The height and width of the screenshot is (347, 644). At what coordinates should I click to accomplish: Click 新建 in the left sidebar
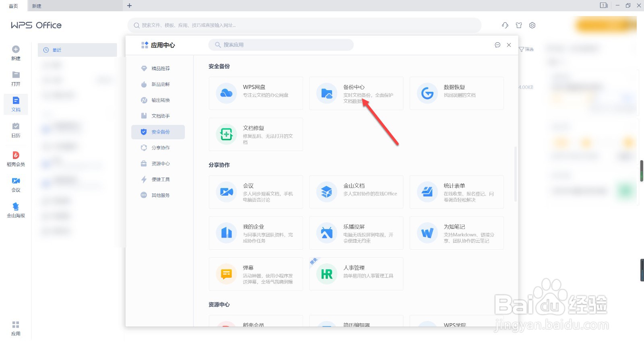[x=16, y=53]
